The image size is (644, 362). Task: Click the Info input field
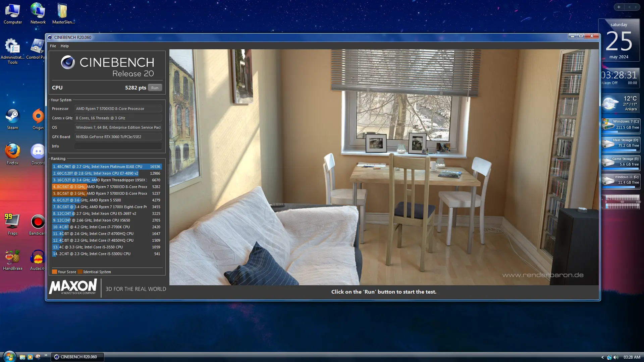tap(118, 146)
